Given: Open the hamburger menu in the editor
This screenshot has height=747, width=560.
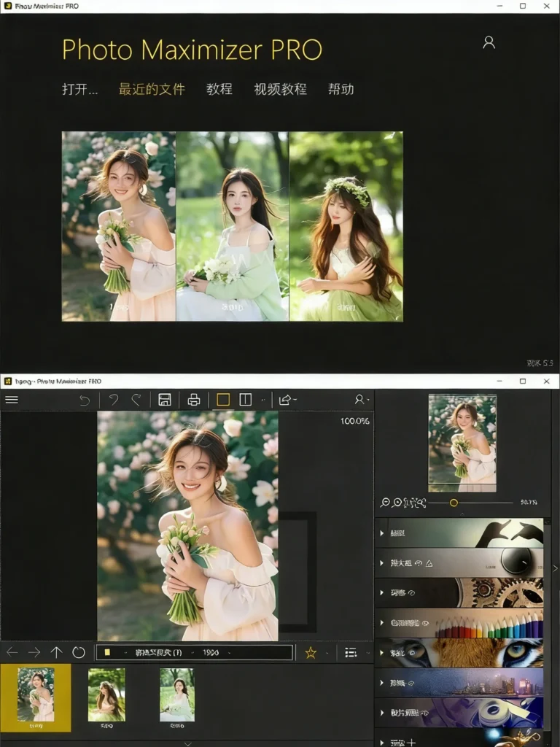Looking at the screenshot, I should tap(12, 400).
